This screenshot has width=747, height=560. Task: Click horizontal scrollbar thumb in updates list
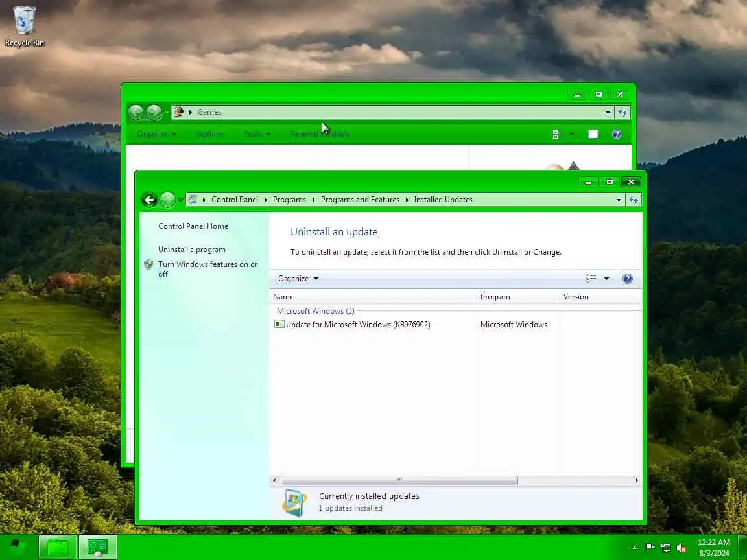[399, 480]
